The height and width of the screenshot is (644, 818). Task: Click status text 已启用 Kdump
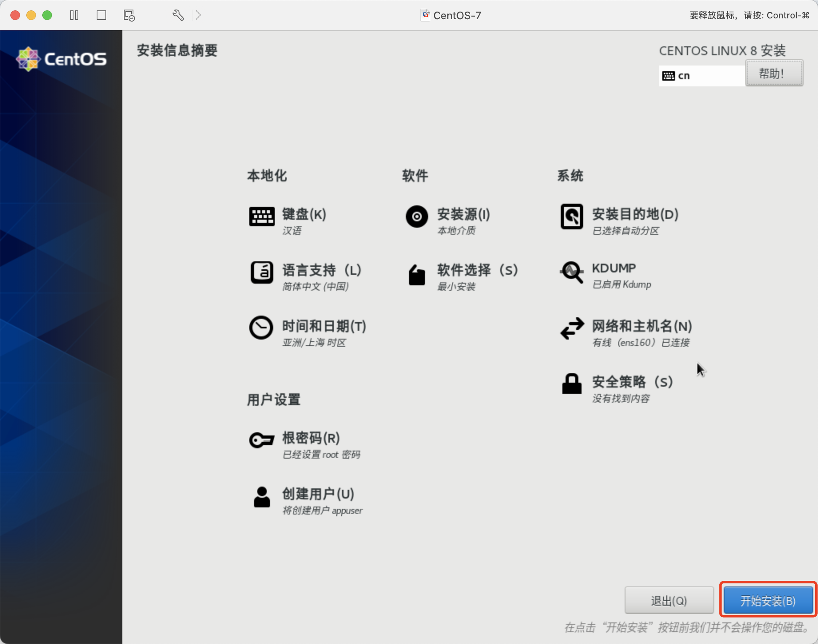(x=622, y=284)
